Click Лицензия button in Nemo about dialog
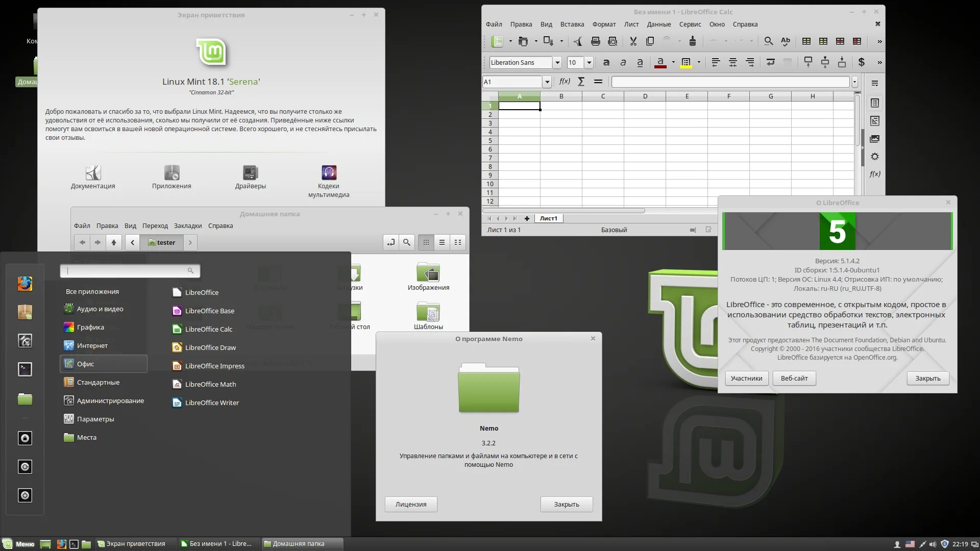Viewport: 980px width, 551px height. (x=411, y=504)
